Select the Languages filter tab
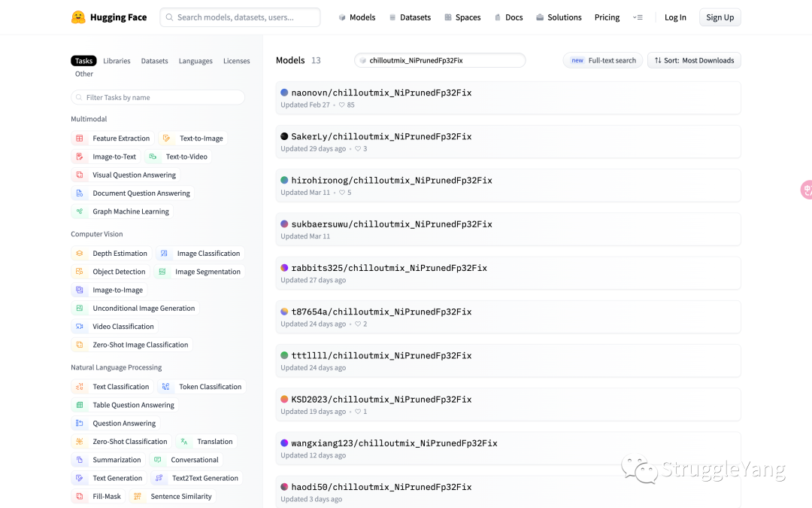Viewport: 812px width, 508px height. [x=195, y=61]
